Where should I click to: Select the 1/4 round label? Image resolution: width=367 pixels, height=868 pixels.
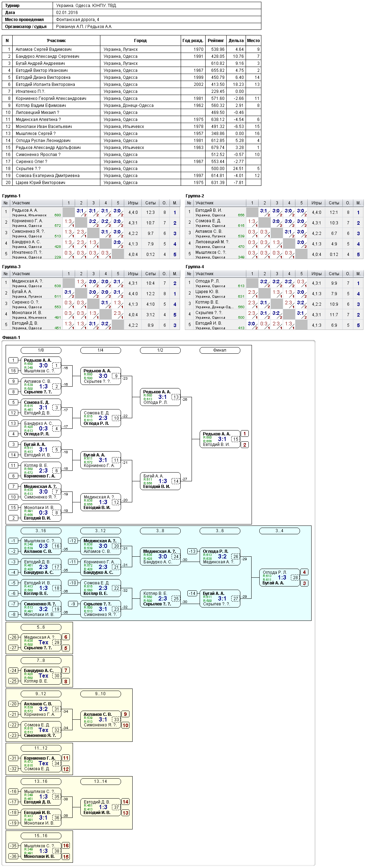(101, 350)
